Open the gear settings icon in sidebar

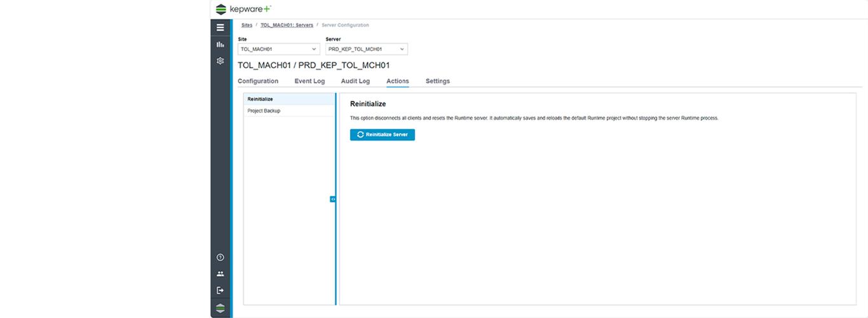(220, 61)
